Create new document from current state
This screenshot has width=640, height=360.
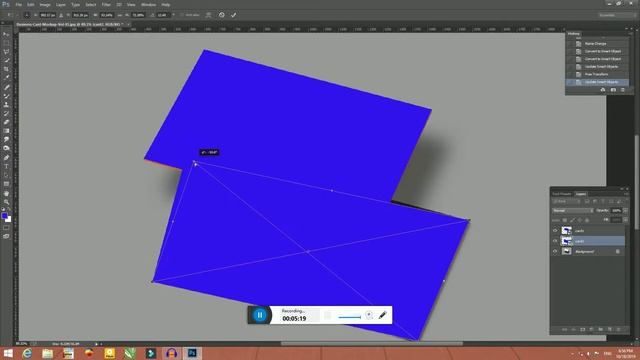(603, 90)
